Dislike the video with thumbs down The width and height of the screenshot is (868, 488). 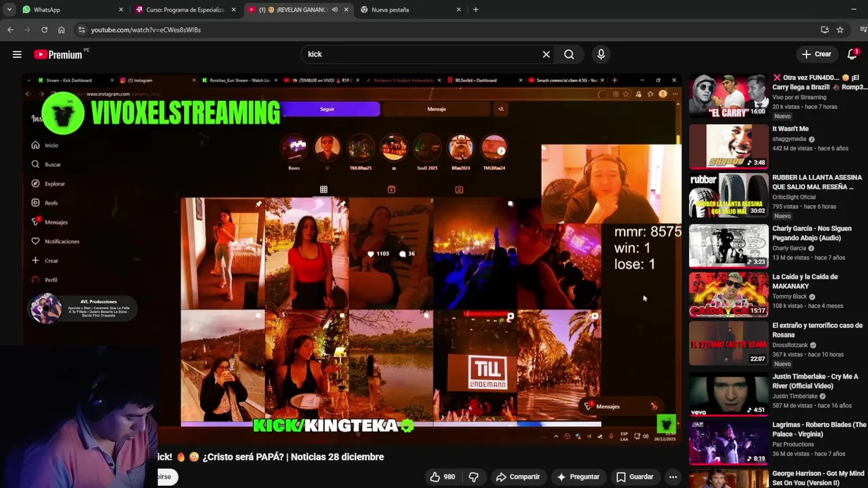tap(474, 476)
